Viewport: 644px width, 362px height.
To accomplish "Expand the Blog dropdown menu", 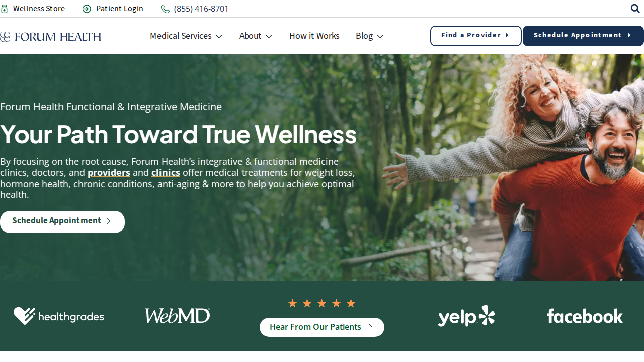I will tap(369, 36).
